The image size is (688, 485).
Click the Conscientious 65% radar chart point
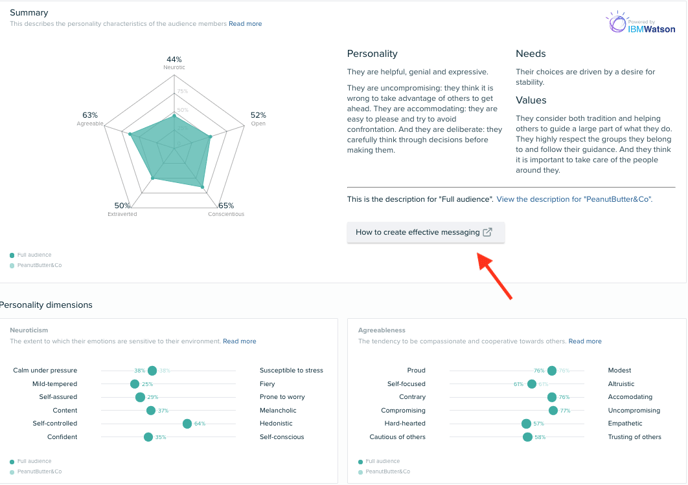tap(202, 187)
